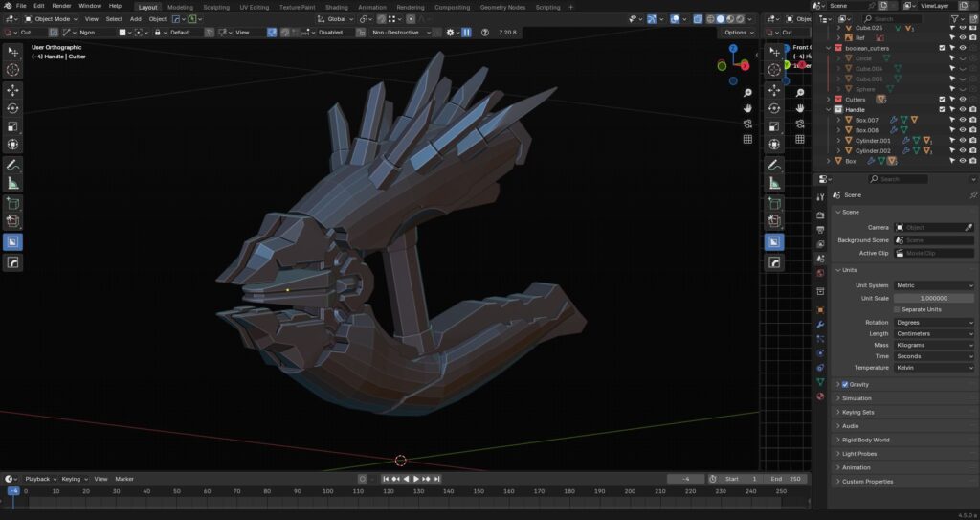The height and width of the screenshot is (520, 980).
Task: Hide Box.007 using its eye icon
Action: pos(962,120)
